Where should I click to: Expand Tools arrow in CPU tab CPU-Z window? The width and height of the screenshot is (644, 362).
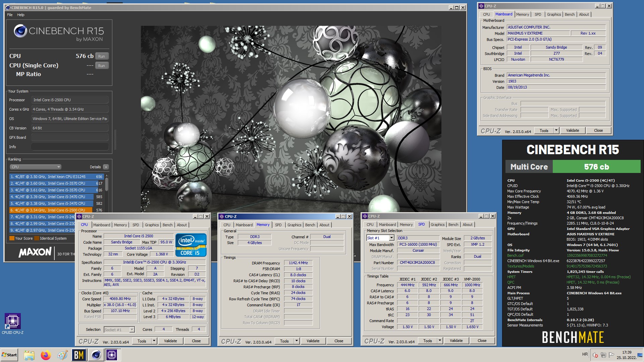[x=154, y=341]
